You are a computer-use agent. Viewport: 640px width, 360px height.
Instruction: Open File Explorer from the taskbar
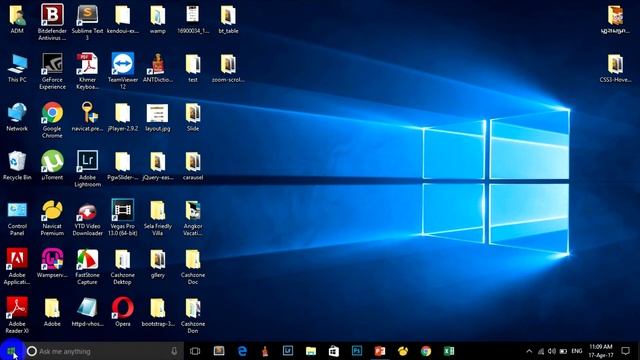coord(311,351)
